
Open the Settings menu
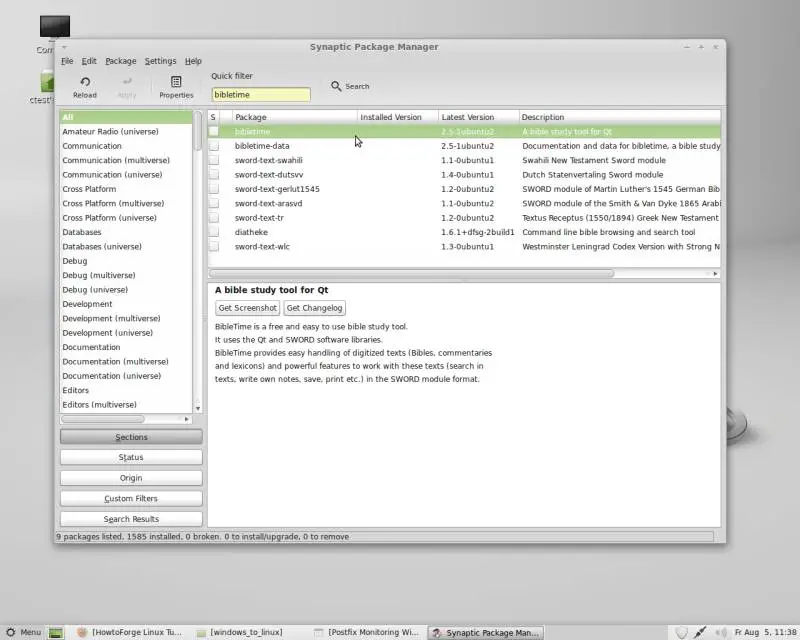click(x=160, y=61)
